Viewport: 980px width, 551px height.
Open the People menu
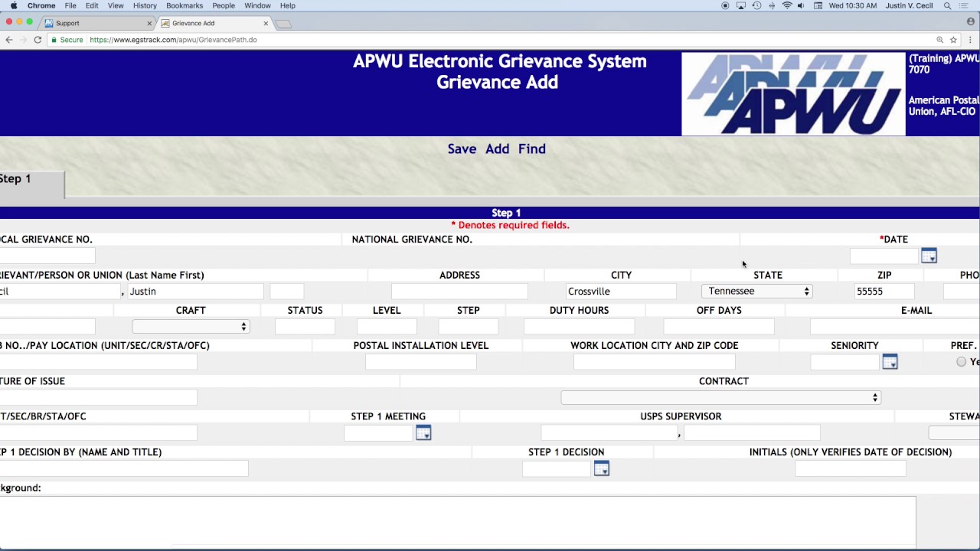click(x=224, y=5)
